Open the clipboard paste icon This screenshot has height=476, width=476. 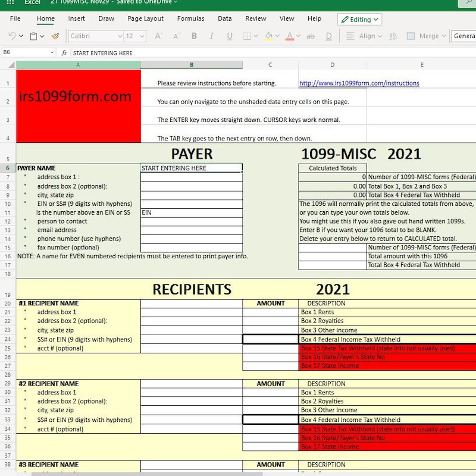coord(33,36)
